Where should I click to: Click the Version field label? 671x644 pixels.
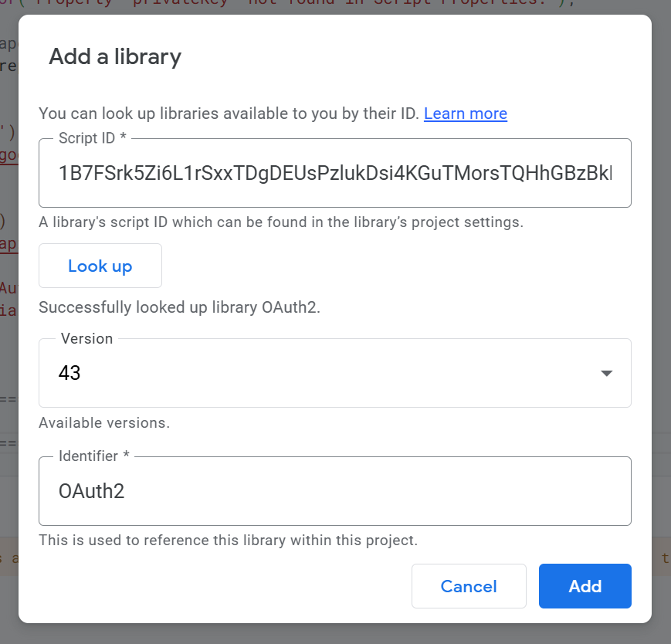(x=86, y=338)
